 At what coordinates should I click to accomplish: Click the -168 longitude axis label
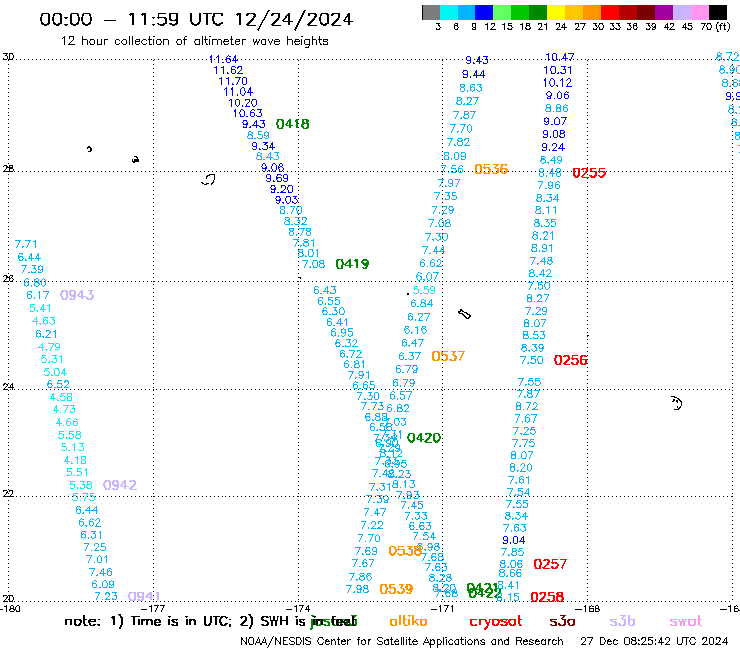tap(588, 608)
